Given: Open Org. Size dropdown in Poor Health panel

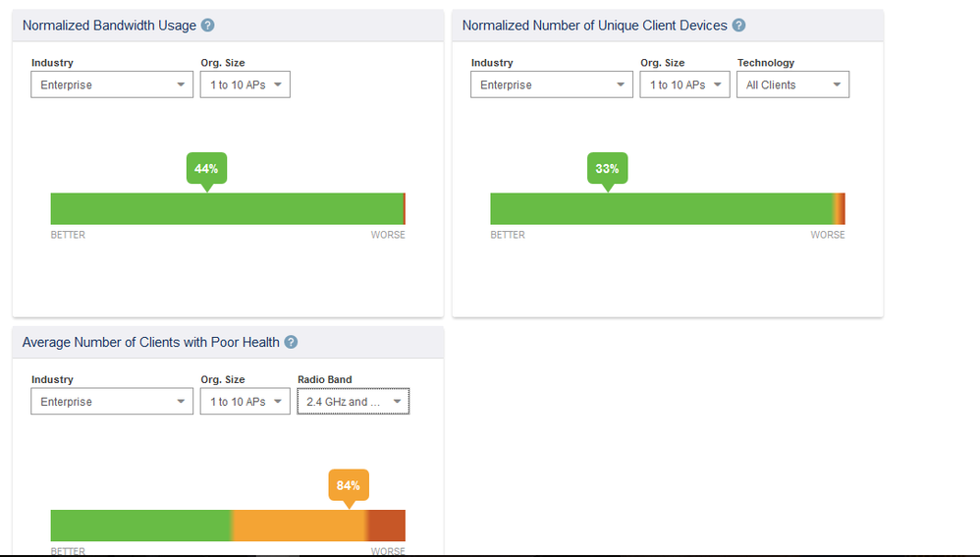Looking at the screenshot, I should (245, 402).
